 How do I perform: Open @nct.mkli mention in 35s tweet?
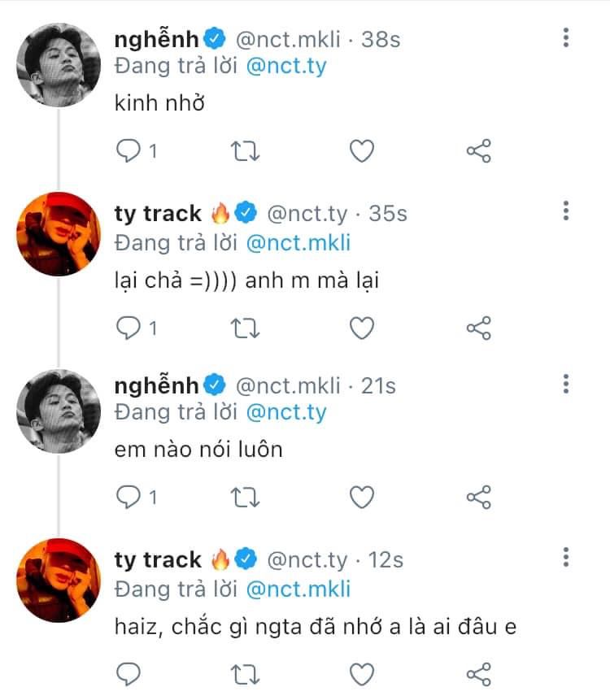303,241
